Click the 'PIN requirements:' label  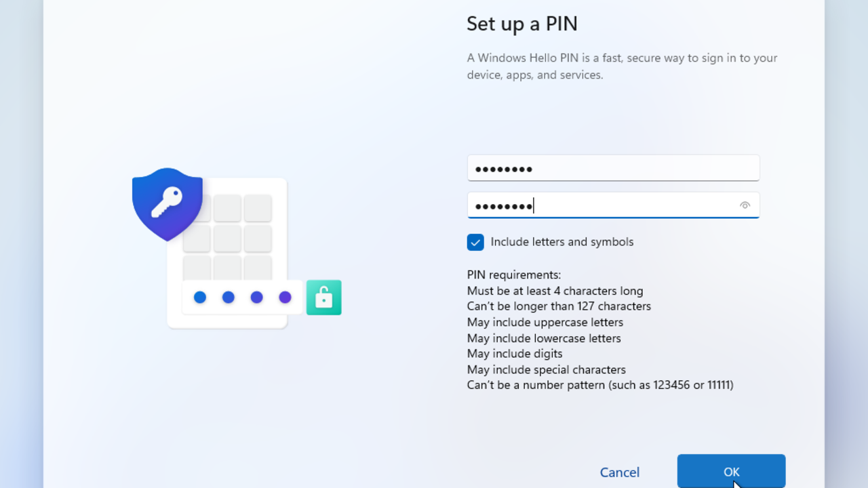[513, 274]
